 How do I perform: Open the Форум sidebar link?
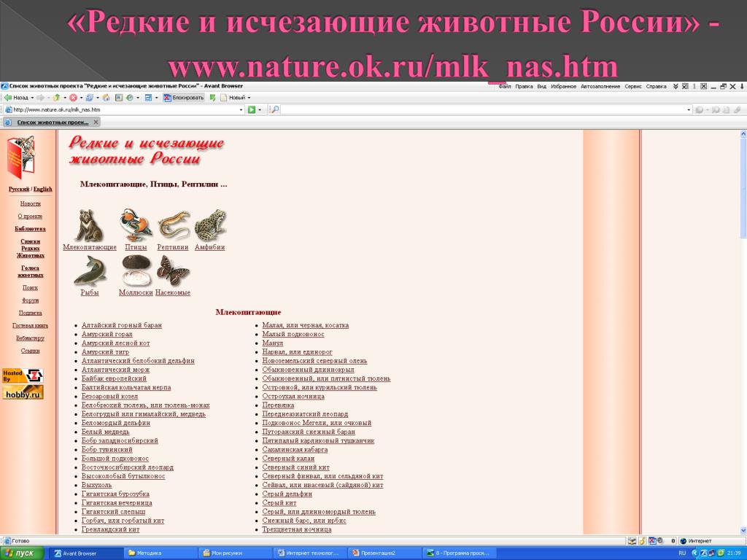point(31,300)
